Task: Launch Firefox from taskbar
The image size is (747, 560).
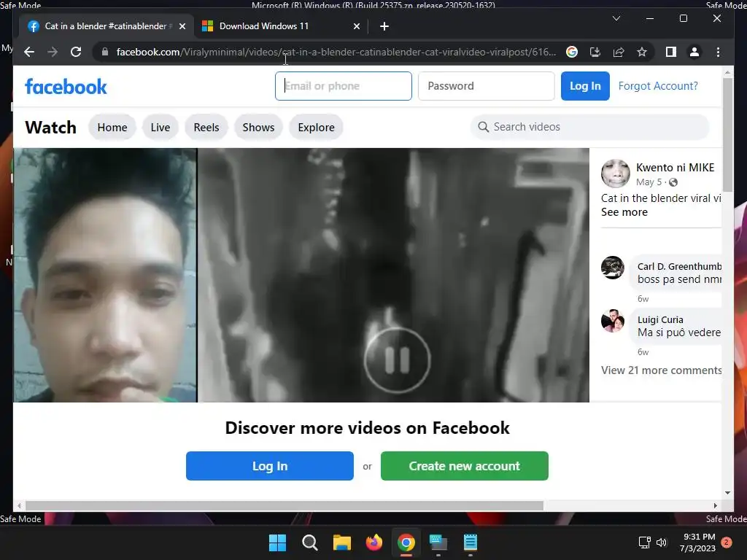Action: pyautogui.click(x=374, y=542)
